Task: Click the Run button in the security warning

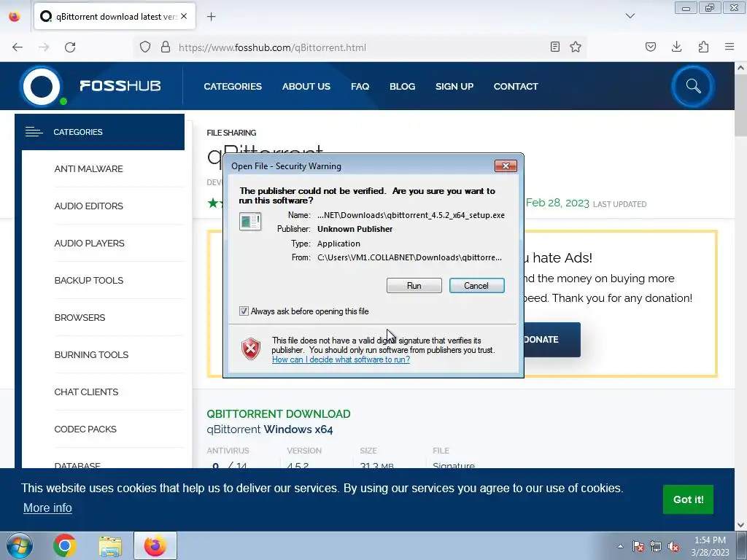Action: 414,285
